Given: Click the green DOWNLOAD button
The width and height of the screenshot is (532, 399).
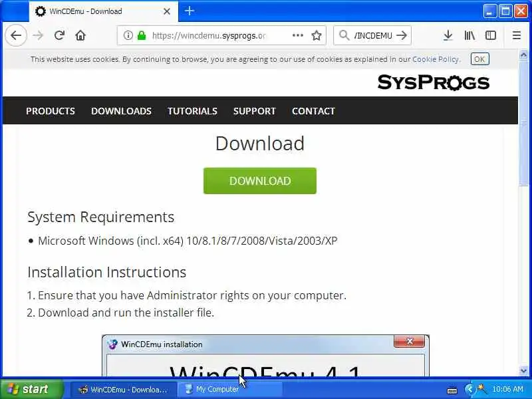Looking at the screenshot, I should coord(260,181).
